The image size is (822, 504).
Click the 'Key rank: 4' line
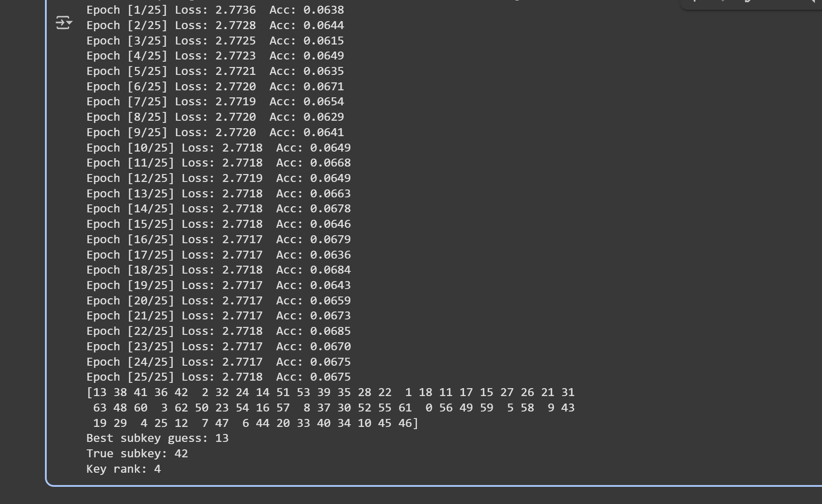click(123, 469)
